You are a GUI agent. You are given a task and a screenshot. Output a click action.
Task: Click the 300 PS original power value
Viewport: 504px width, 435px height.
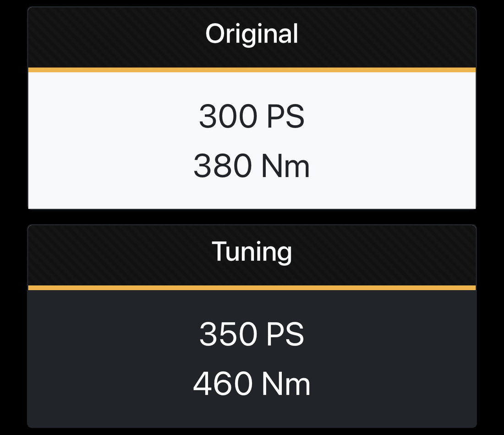pyautogui.click(x=252, y=116)
